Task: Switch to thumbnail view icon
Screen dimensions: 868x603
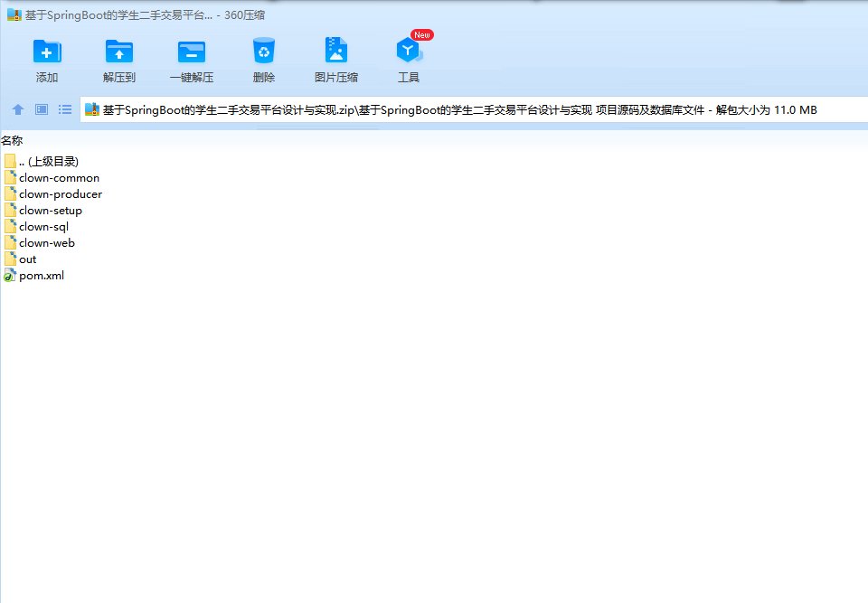Action: coord(42,109)
